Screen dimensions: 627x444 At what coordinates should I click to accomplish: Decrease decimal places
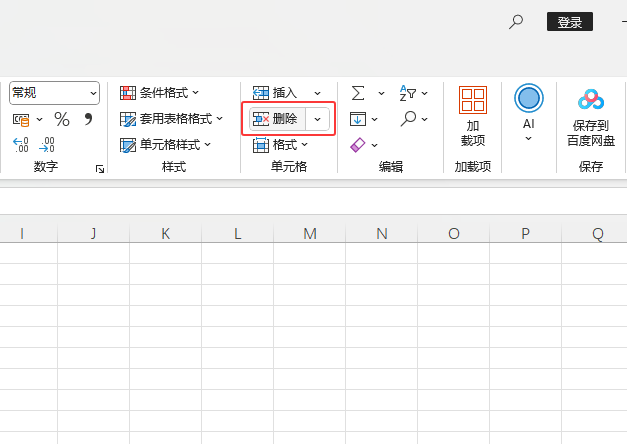point(46,146)
